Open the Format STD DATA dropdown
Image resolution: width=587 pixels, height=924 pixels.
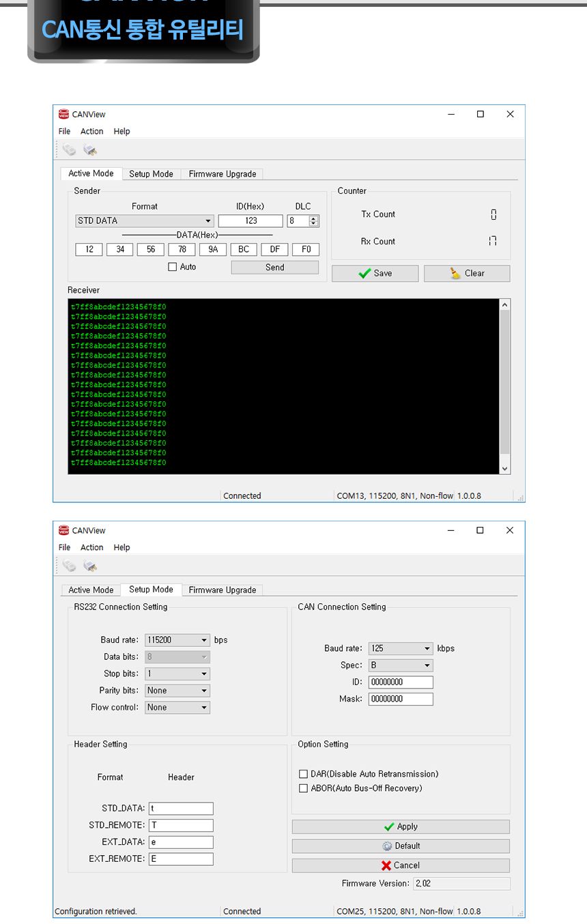(145, 221)
